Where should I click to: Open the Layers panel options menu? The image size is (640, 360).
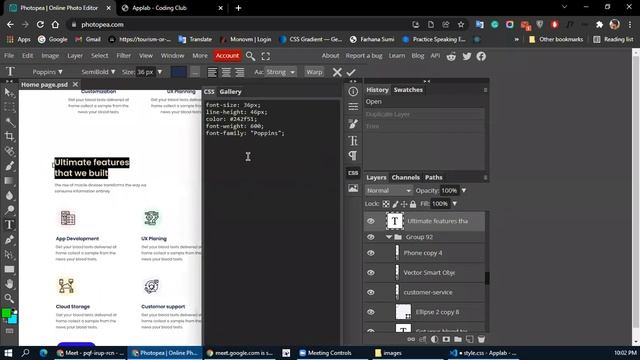click(485, 178)
